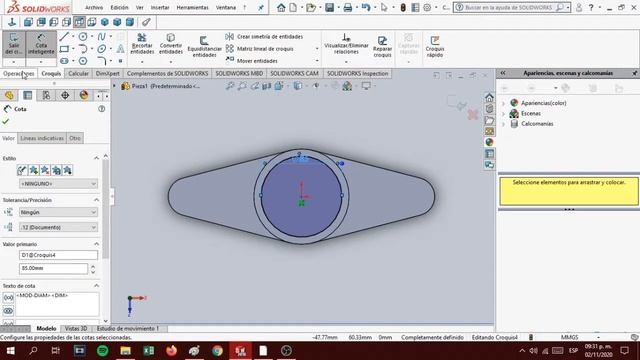Open the Otro tab in Cota panel
This screenshot has width=640, height=360.
point(75,138)
